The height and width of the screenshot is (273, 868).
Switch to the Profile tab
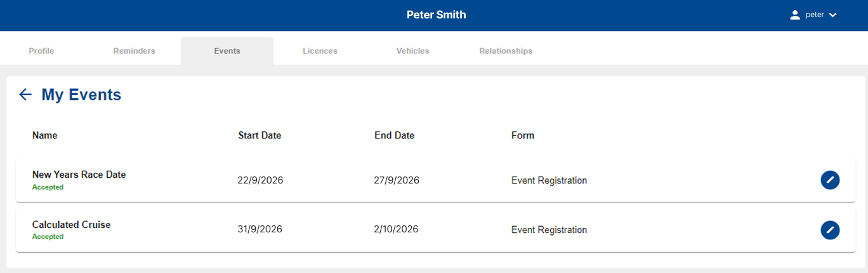click(41, 51)
